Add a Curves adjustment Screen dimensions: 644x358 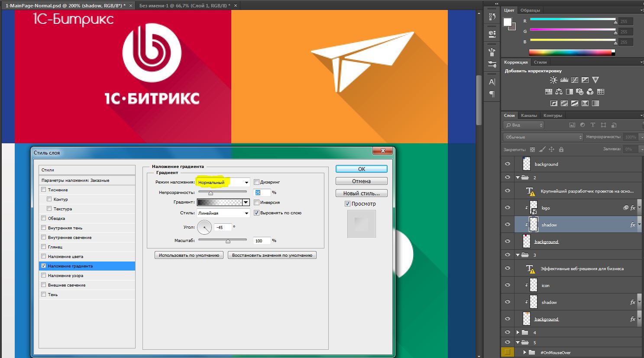click(x=575, y=80)
